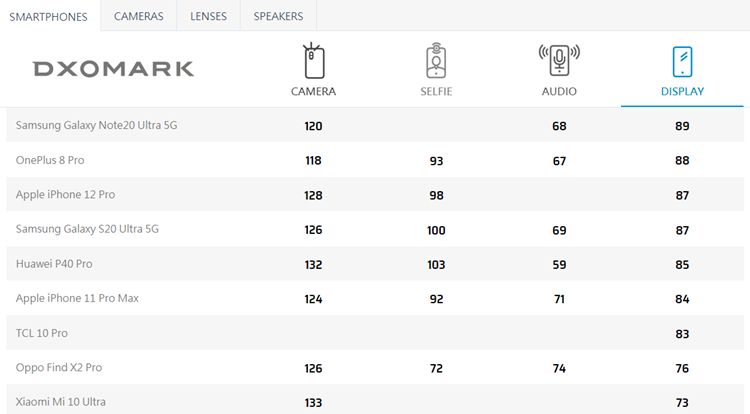Screen dimensions: 750x414
Task: Sort by the SELFIE column label
Action: coord(436,91)
